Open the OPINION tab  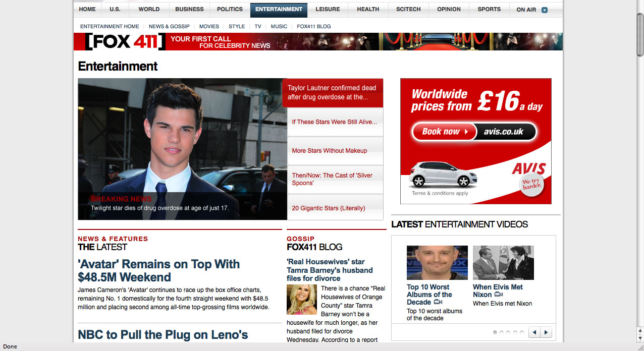(449, 9)
